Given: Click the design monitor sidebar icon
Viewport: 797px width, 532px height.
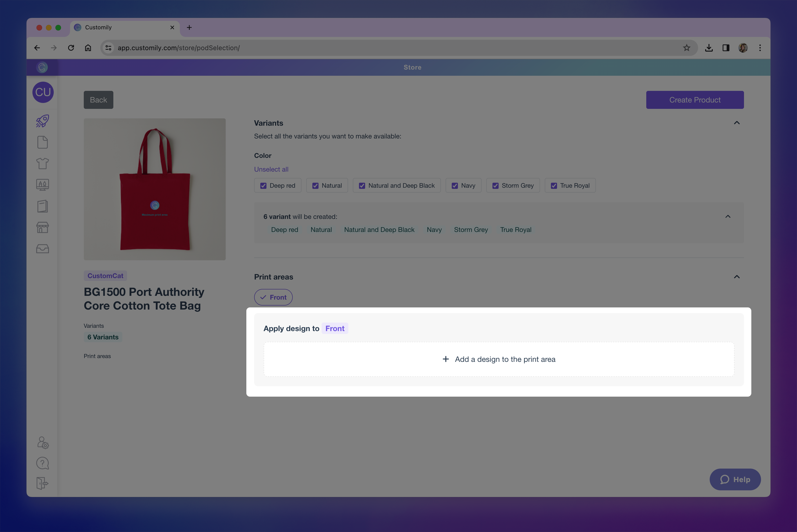Looking at the screenshot, I should coord(42,185).
